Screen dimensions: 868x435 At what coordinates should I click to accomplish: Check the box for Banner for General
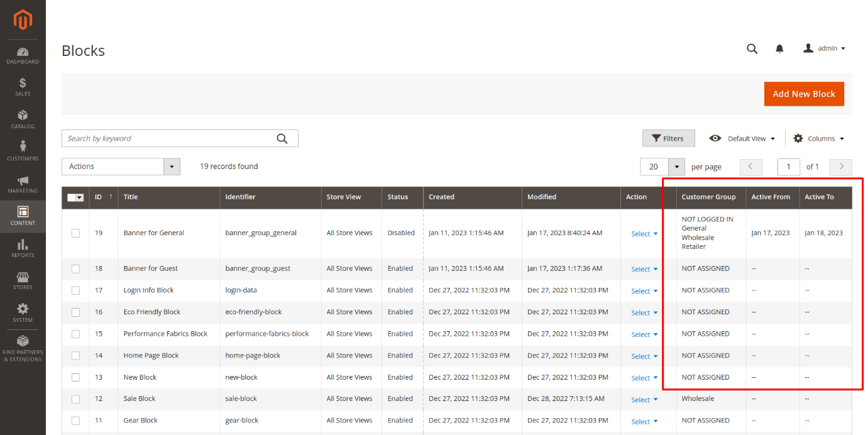point(75,233)
